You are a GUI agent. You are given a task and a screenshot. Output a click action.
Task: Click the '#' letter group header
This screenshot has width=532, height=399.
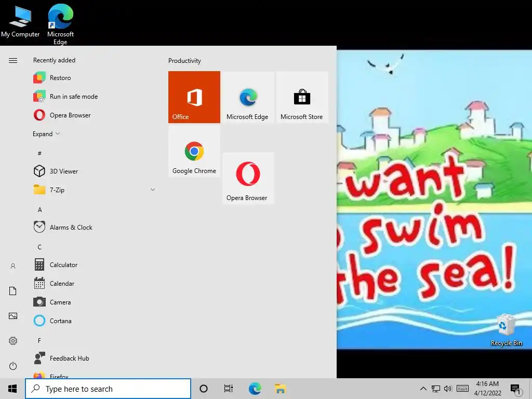pos(39,153)
